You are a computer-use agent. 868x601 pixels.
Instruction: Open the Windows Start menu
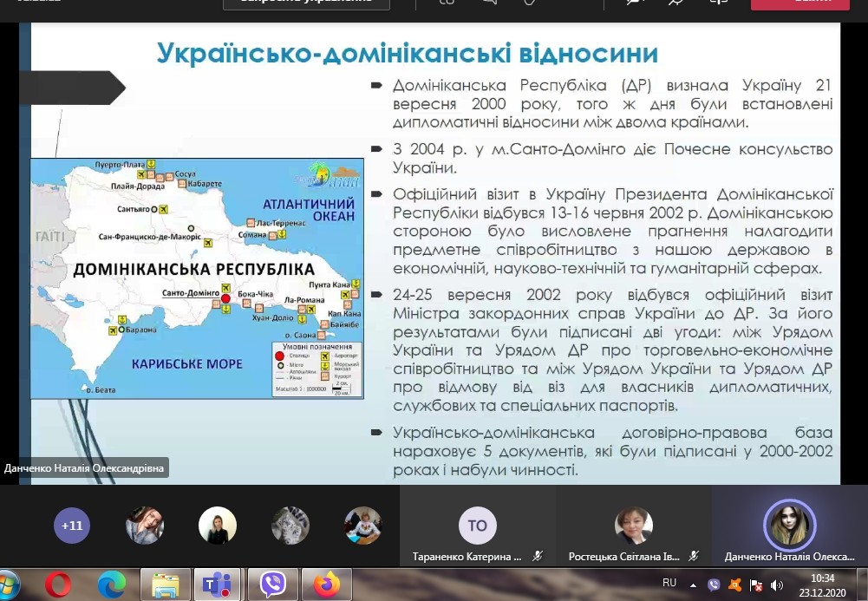[9, 585]
